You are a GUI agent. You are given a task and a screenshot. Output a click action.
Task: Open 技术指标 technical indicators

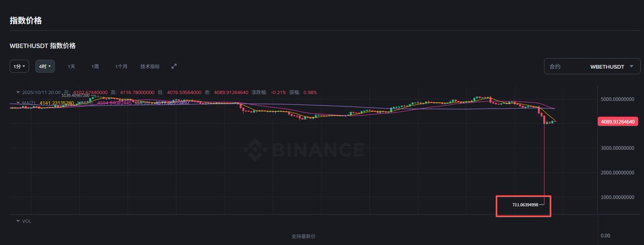click(150, 66)
